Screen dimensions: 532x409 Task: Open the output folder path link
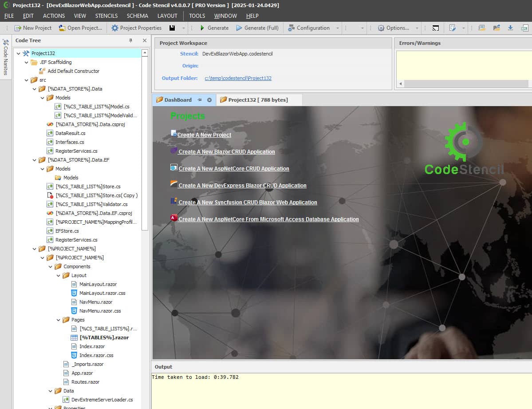[238, 78]
